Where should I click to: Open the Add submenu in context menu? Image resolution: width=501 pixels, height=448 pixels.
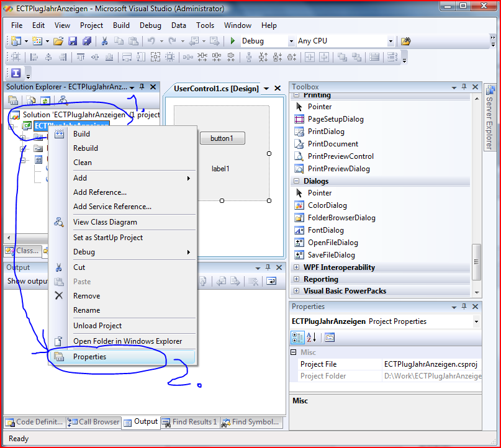[123, 178]
